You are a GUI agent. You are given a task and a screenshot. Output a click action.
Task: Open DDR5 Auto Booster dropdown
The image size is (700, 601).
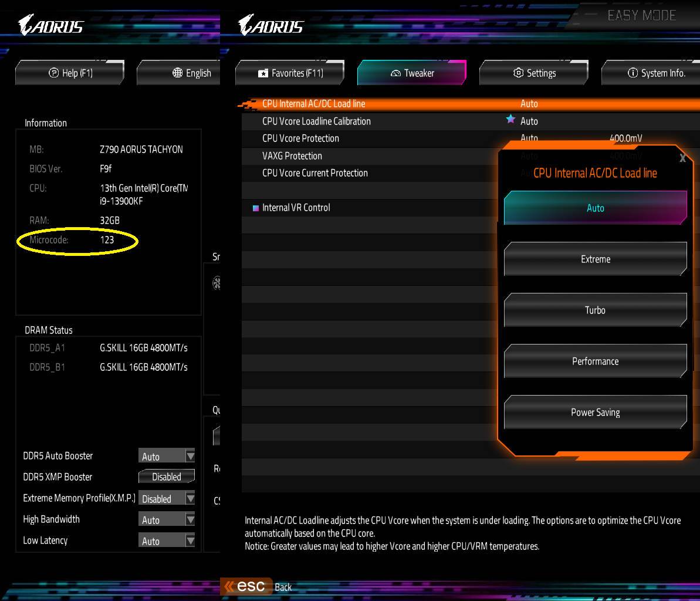(167, 457)
